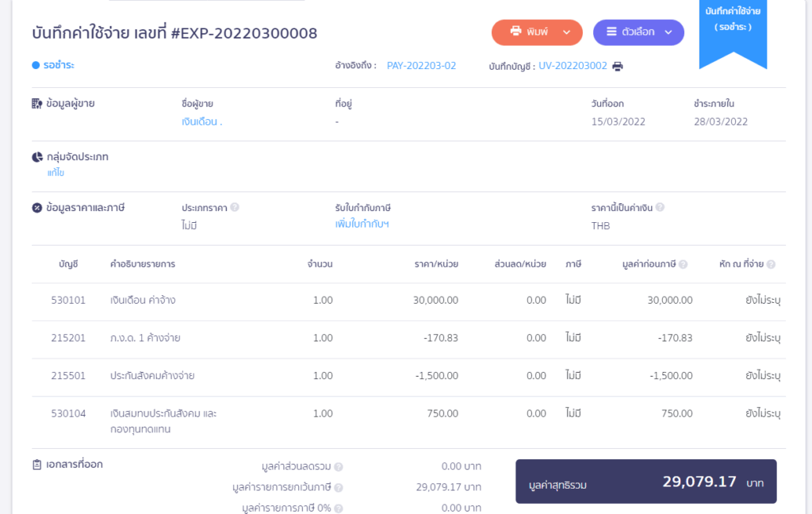Click the building icon beside ข้อมูลผู้ขาย
Image resolution: width=812 pixels, height=514 pixels.
click(x=35, y=104)
